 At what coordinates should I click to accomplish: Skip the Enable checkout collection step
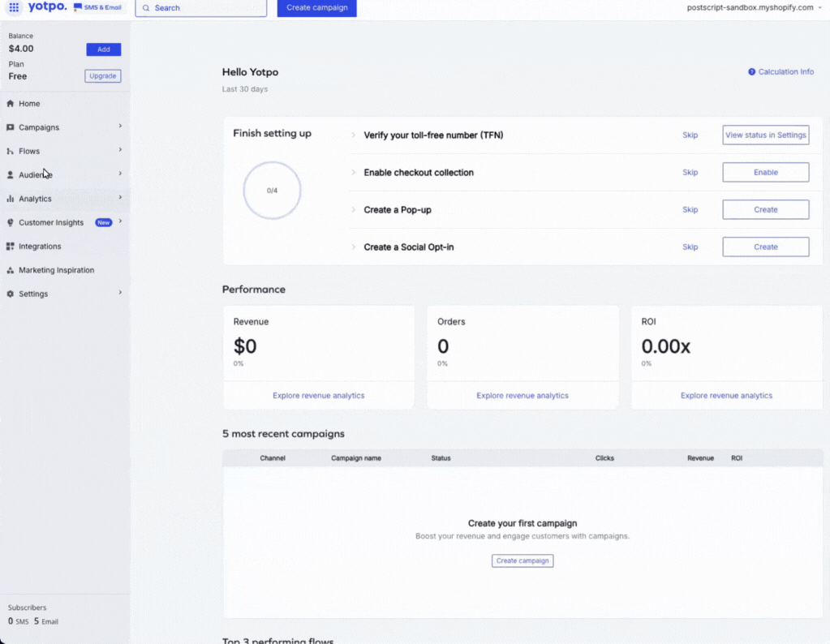pyautogui.click(x=690, y=173)
